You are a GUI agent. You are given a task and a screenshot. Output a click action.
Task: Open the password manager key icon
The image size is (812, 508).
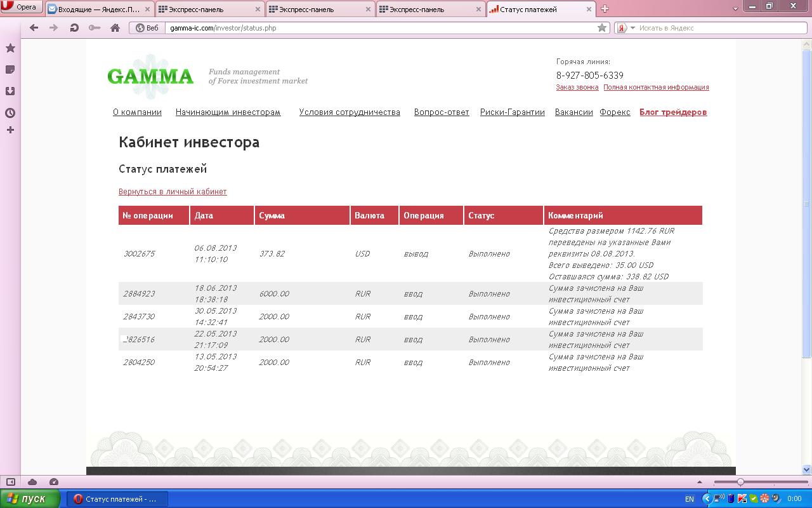pos(95,28)
